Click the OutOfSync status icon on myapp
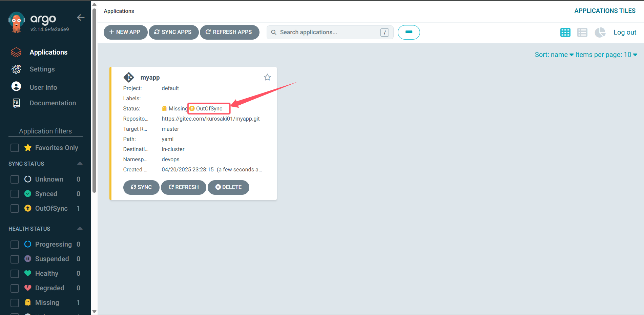 pos(192,108)
